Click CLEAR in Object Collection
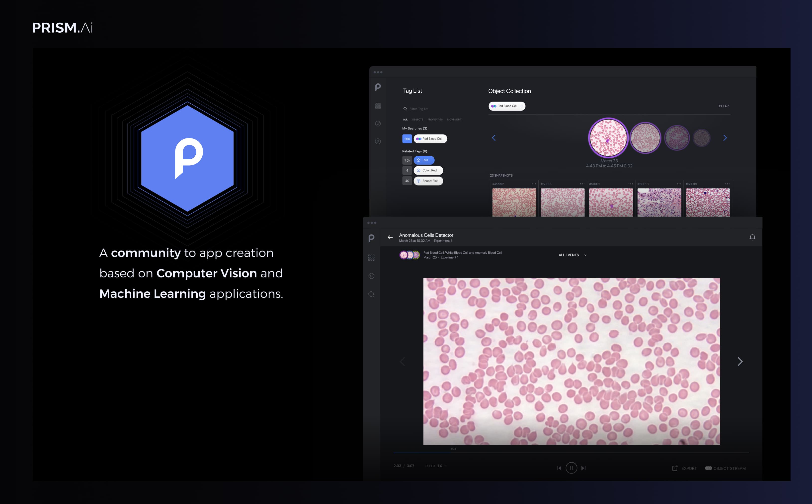This screenshot has height=504, width=812. click(x=724, y=106)
